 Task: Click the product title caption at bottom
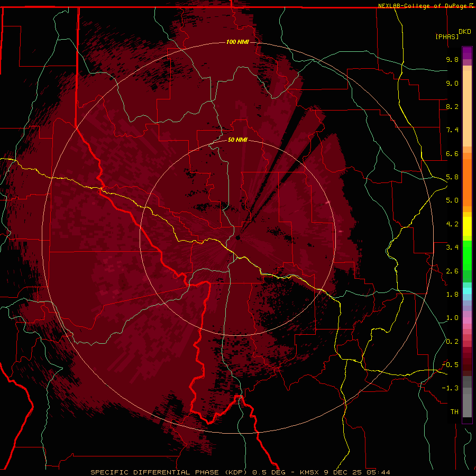(x=240, y=472)
